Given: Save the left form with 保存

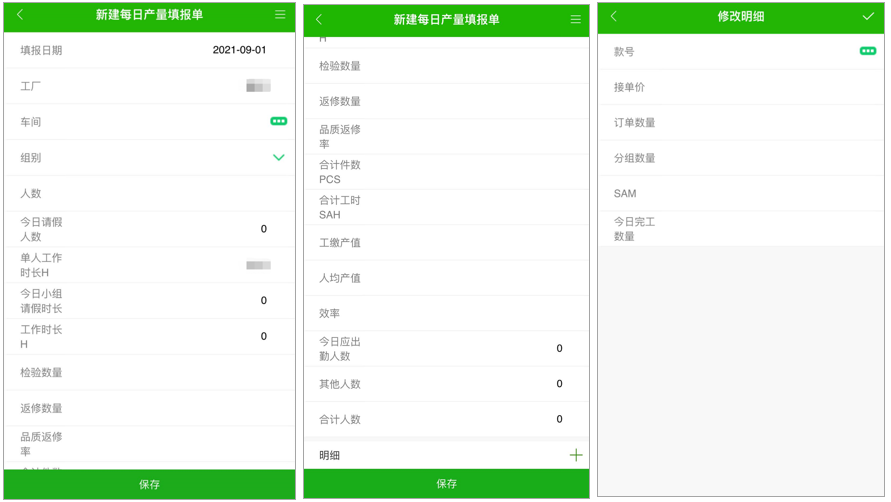Looking at the screenshot, I should (149, 484).
